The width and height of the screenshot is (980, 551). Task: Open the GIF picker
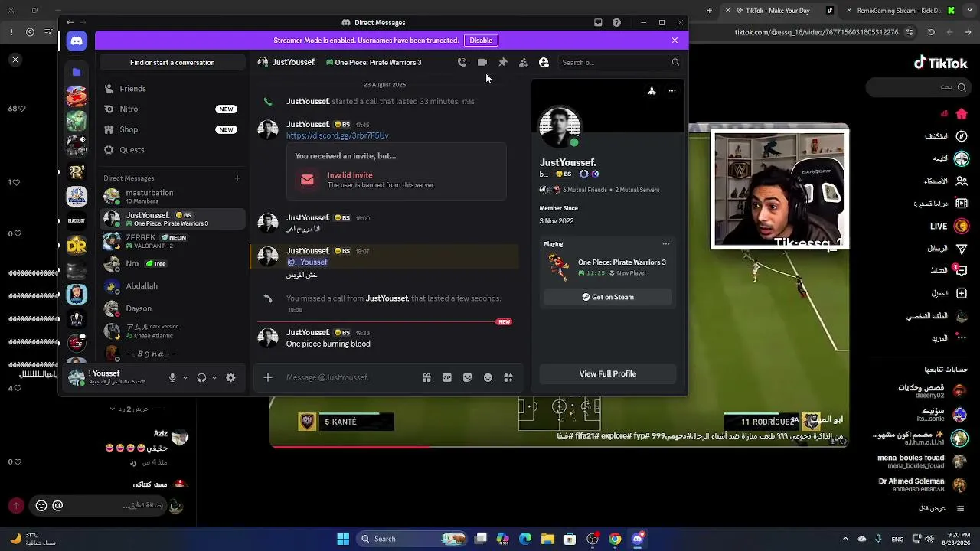[x=447, y=377]
